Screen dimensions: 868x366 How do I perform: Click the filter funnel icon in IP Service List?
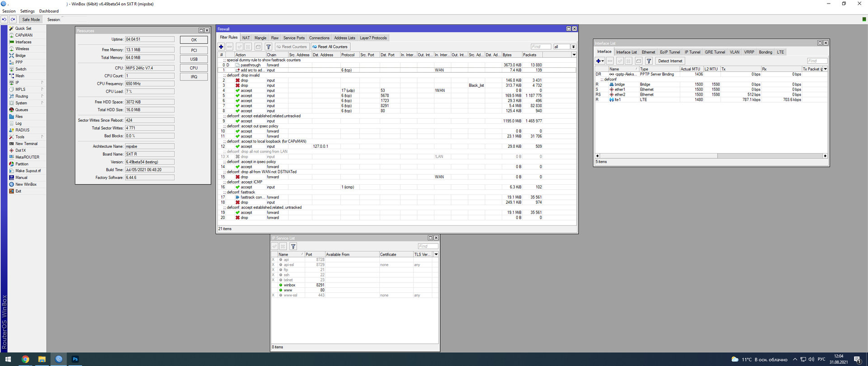pos(293,246)
